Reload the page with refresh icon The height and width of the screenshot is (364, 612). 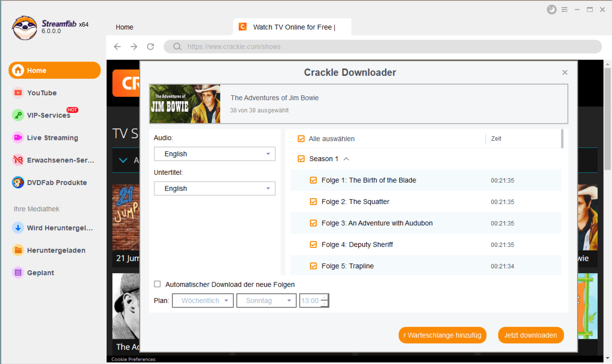151,47
